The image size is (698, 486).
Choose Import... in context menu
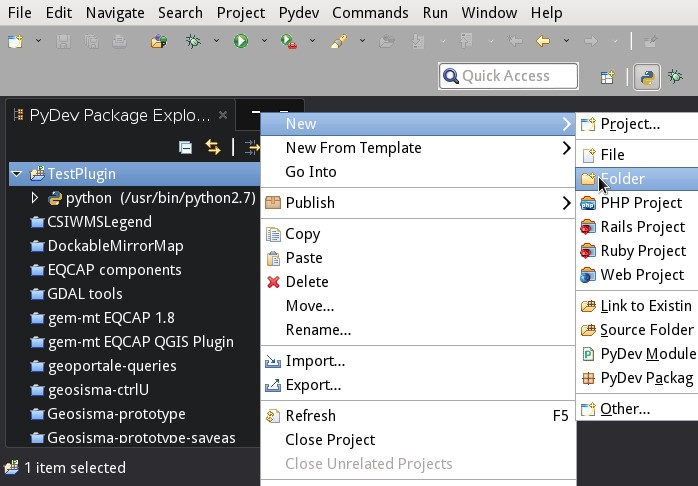pyautogui.click(x=418, y=361)
